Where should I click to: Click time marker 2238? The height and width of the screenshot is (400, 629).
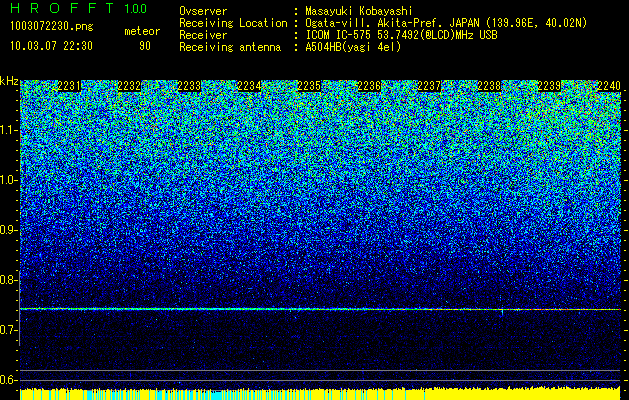coord(489,86)
